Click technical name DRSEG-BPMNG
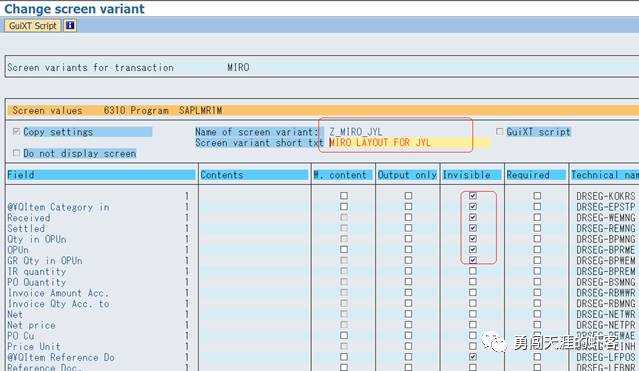Image resolution: width=639 pixels, height=371 pixels. click(x=606, y=239)
